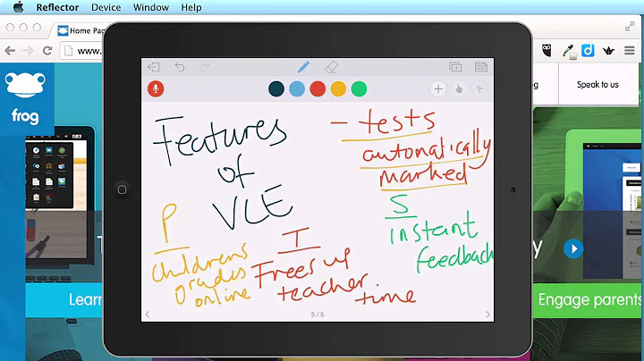Viewport: 644px width, 361px height.
Task: Click the Frog logo
Action: click(x=25, y=98)
